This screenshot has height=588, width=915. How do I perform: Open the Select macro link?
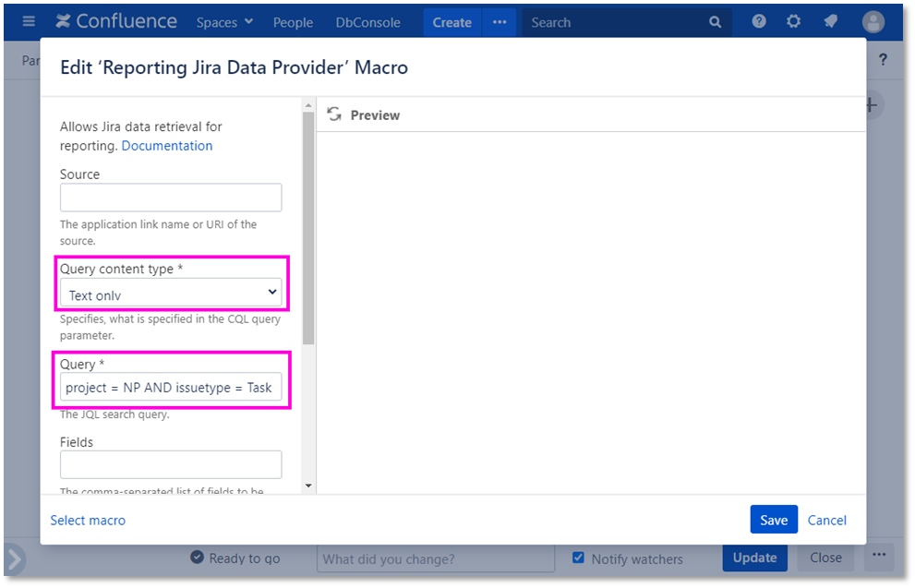pyautogui.click(x=88, y=520)
